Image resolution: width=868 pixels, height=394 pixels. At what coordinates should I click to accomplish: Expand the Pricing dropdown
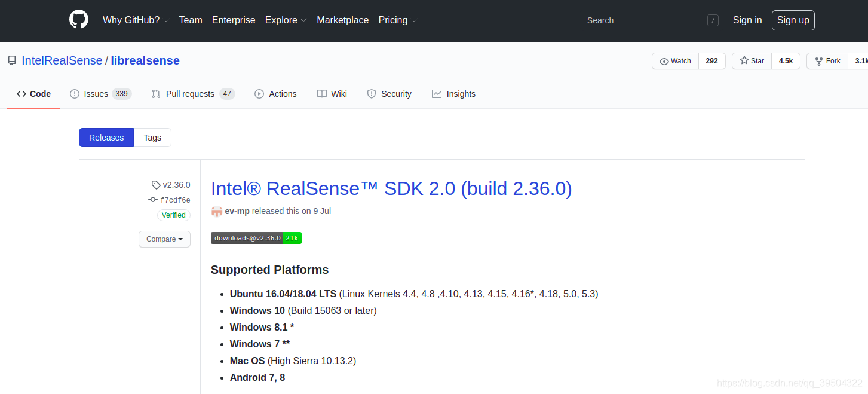(397, 20)
